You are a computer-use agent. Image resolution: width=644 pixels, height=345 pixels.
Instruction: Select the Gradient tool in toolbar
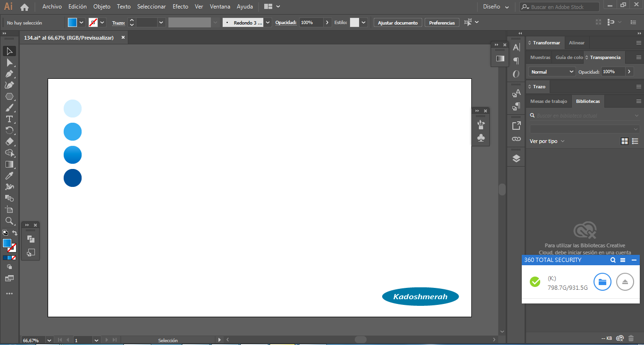[x=9, y=164]
